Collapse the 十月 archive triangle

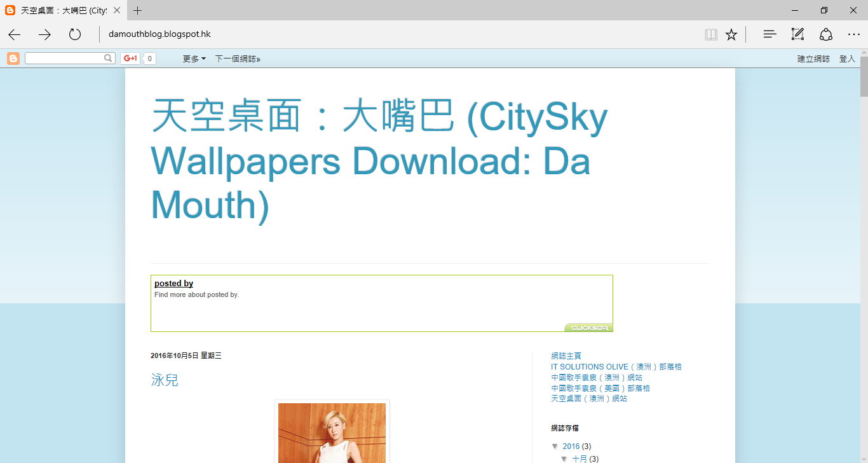coord(564,459)
